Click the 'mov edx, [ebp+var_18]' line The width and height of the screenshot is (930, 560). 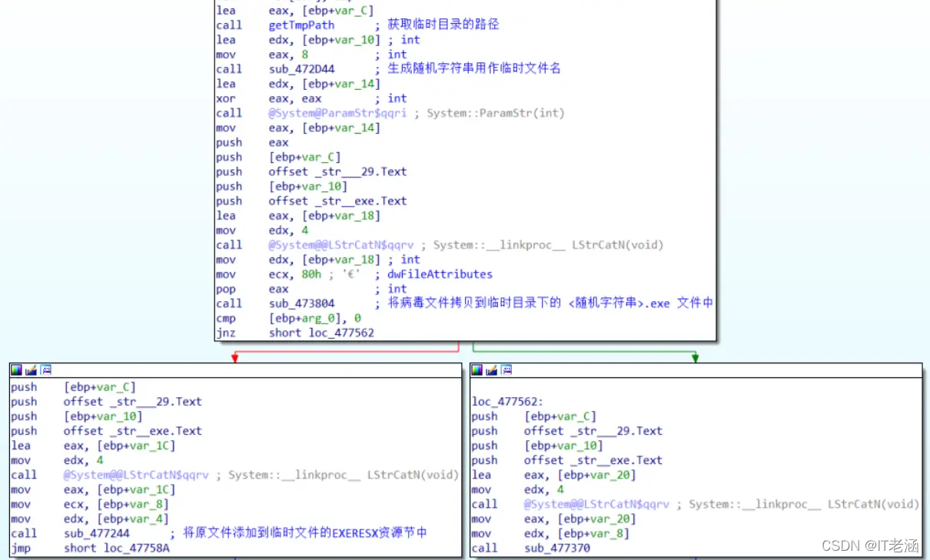[x=298, y=260]
